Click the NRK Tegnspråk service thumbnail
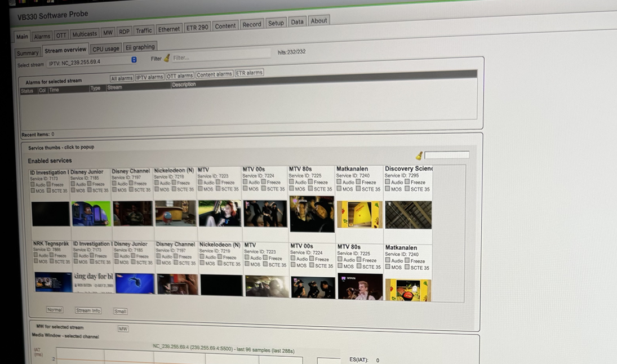Viewport: 617px width, 364px height. coord(53,282)
